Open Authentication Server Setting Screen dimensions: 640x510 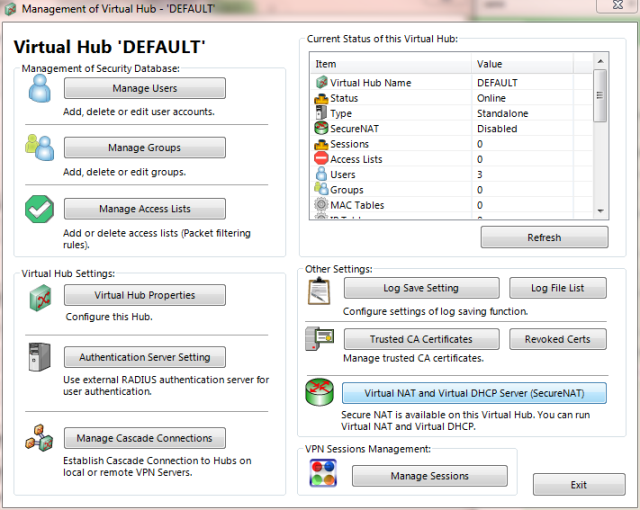(145, 357)
